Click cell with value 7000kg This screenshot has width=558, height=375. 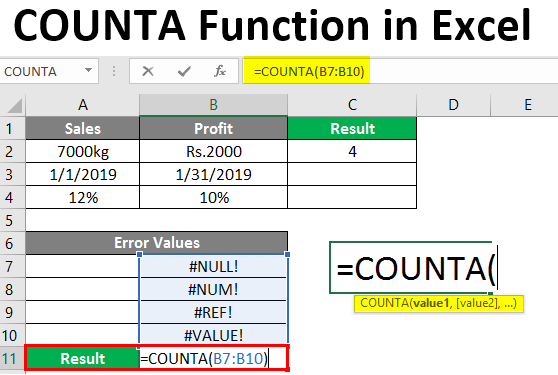pos(83,152)
